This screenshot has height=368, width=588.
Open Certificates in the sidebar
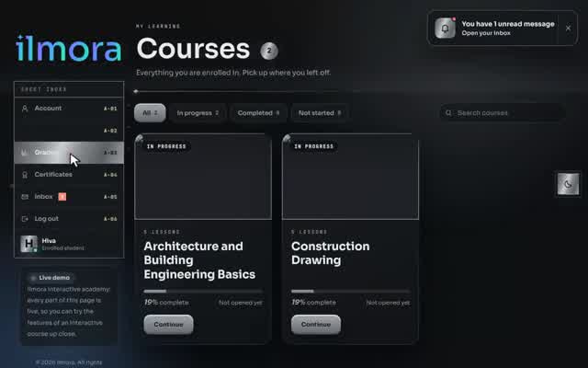(69, 175)
